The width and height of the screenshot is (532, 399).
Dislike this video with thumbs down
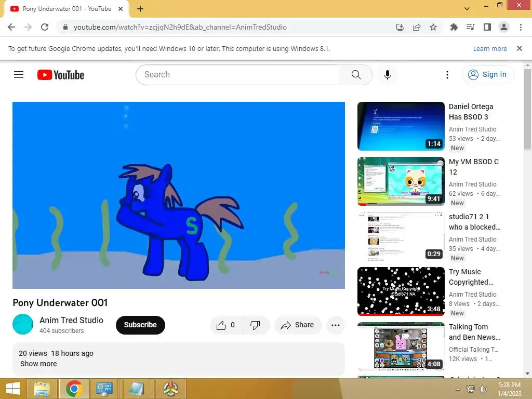click(x=256, y=325)
